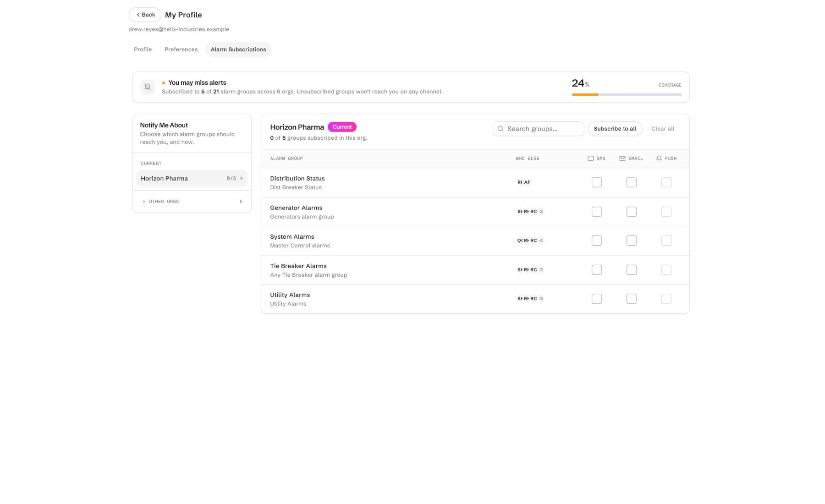Check SMS for Tie Breaker Alarms
825x504 pixels.
[596, 270]
